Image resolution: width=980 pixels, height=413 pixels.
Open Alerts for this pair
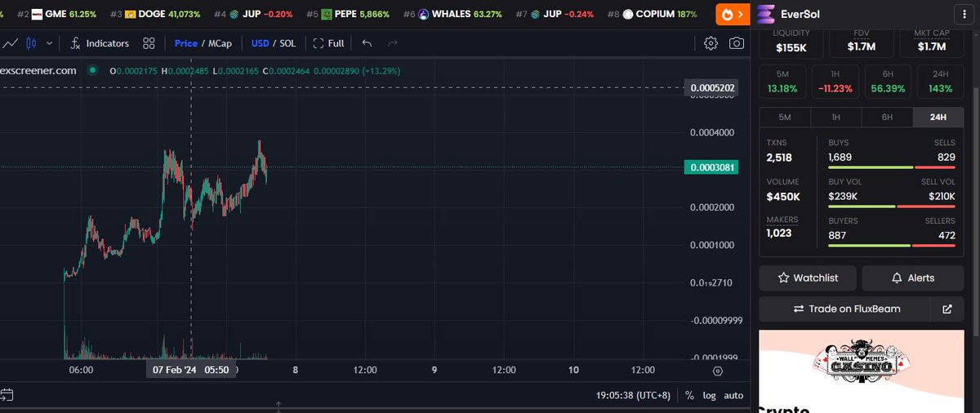[x=913, y=278]
